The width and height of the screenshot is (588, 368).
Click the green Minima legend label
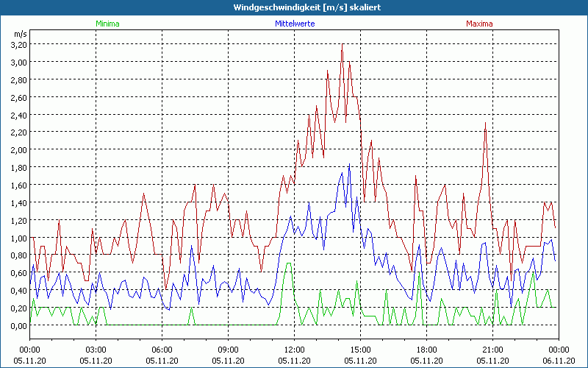107,24
